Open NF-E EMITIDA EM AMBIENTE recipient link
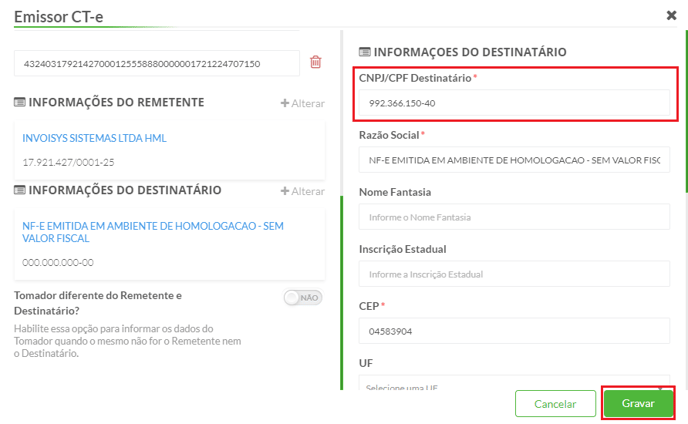The width and height of the screenshot is (688, 424). click(x=153, y=232)
